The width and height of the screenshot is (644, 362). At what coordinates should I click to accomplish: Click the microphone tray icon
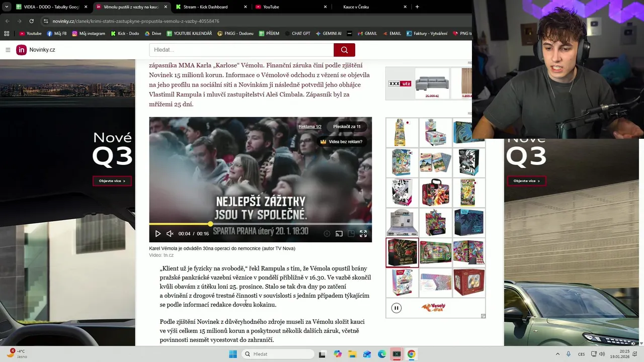pos(569,354)
